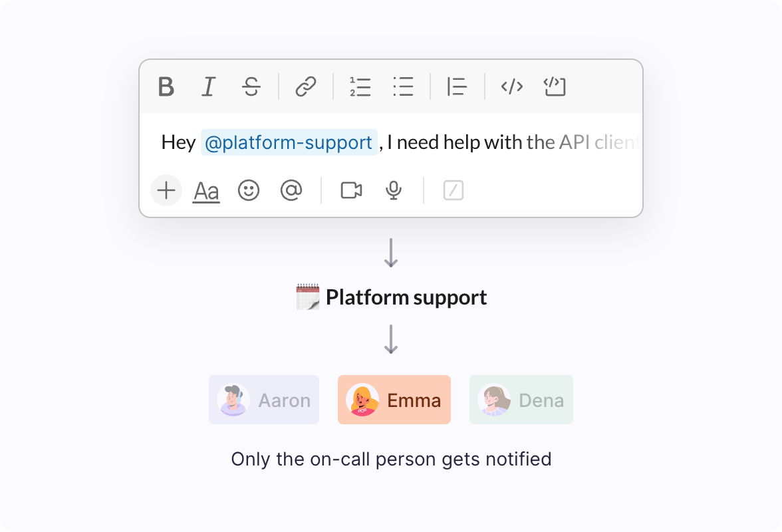Toggle bold formatting in the toolbar

coord(167,86)
